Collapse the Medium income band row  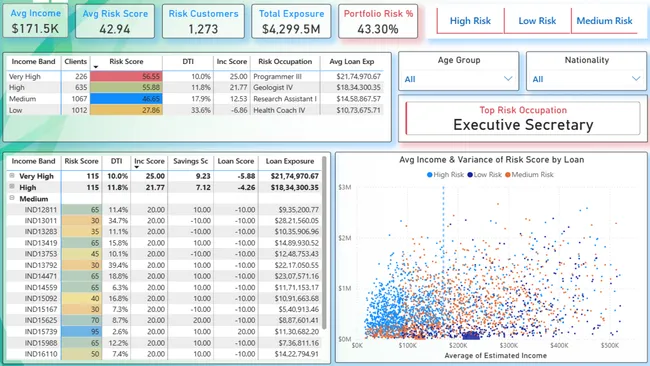pyautogui.click(x=12, y=198)
